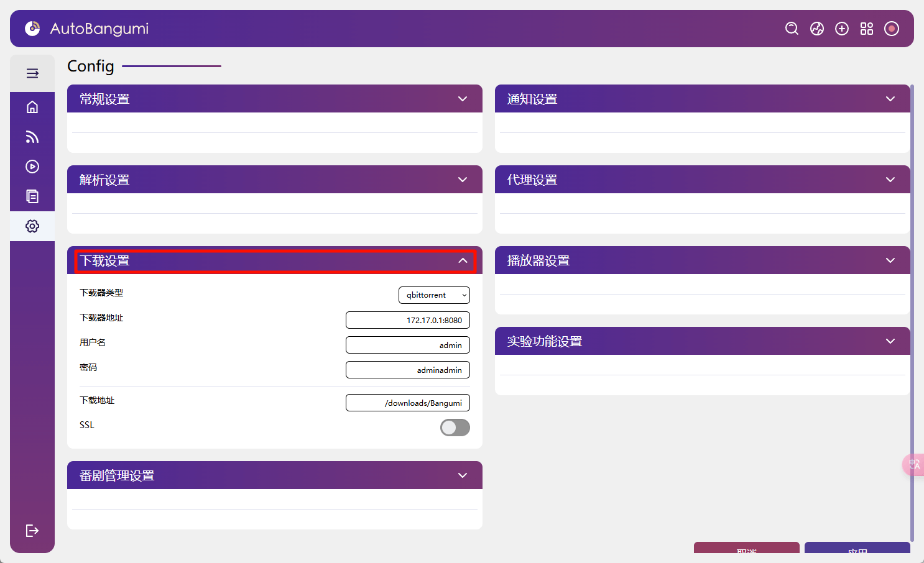Image resolution: width=924 pixels, height=563 pixels.
Task: Open the 下载器类型 qbittorrent dropdown
Action: [x=434, y=295]
